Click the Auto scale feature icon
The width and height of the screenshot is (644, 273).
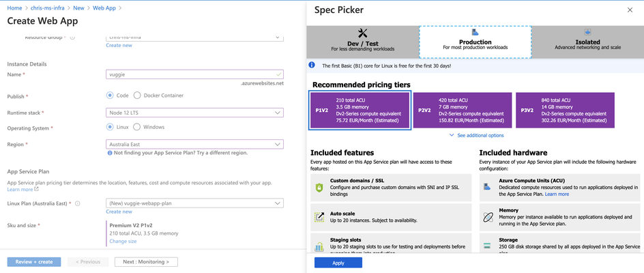pyautogui.click(x=319, y=217)
